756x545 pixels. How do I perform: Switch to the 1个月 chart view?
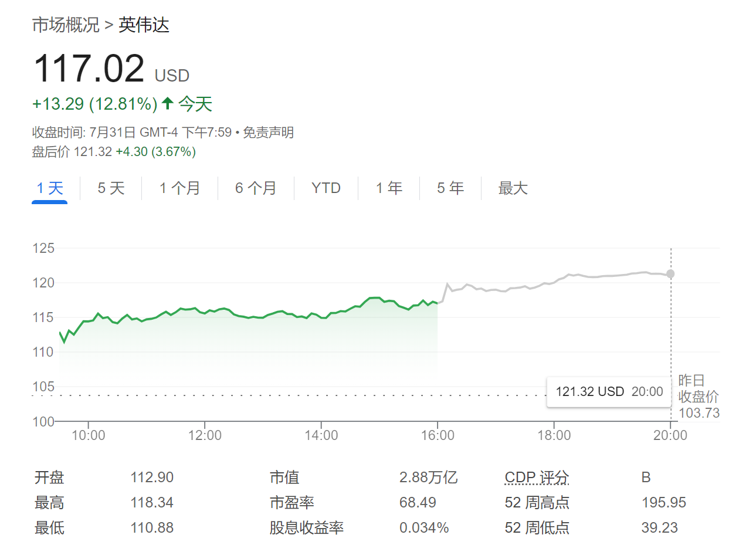click(179, 188)
